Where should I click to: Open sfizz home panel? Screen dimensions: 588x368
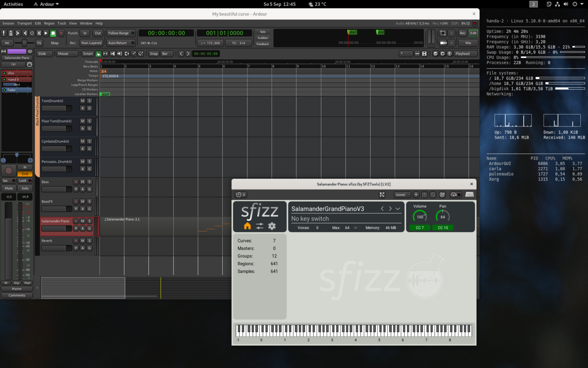pos(247,226)
